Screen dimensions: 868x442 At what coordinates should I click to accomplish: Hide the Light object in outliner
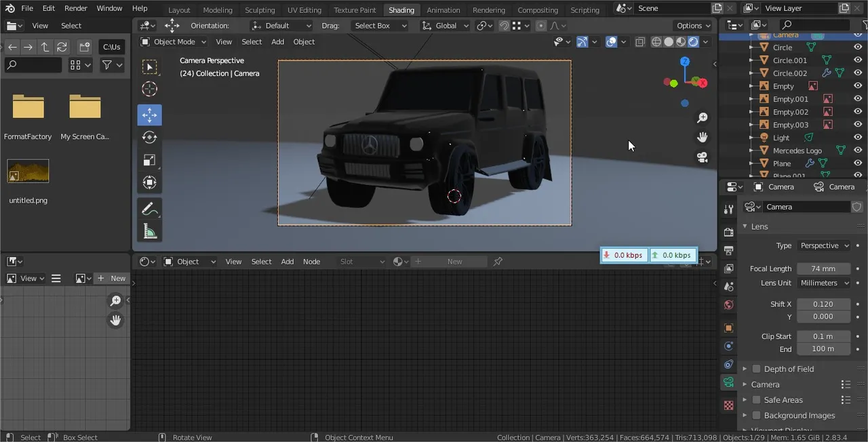pos(858,138)
